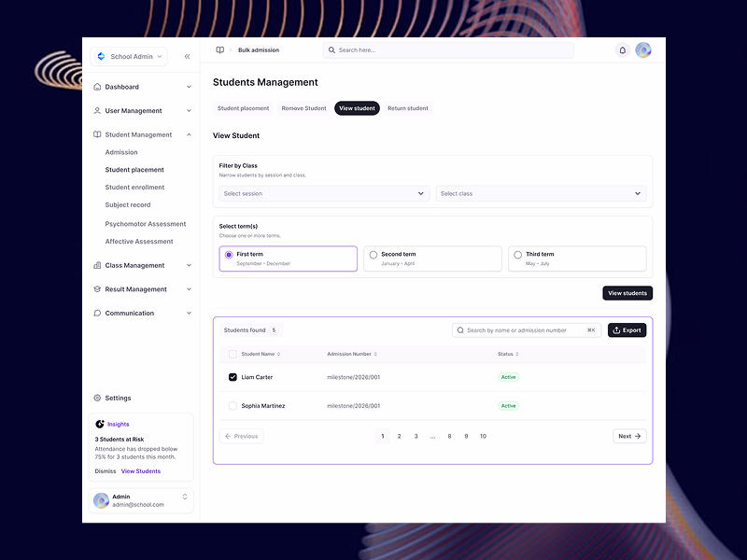
Task: Select the First term radio button
Action: click(229, 255)
